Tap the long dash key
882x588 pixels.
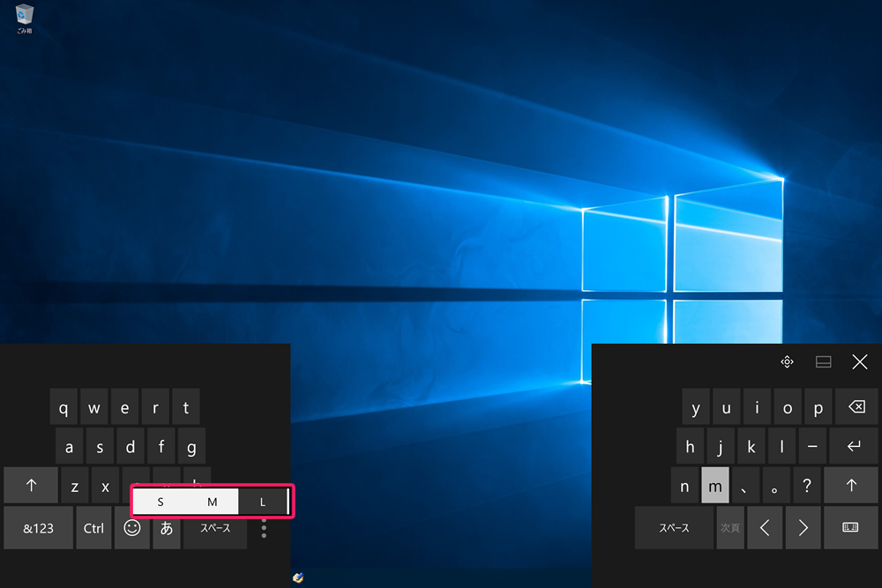[x=812, y=446]
